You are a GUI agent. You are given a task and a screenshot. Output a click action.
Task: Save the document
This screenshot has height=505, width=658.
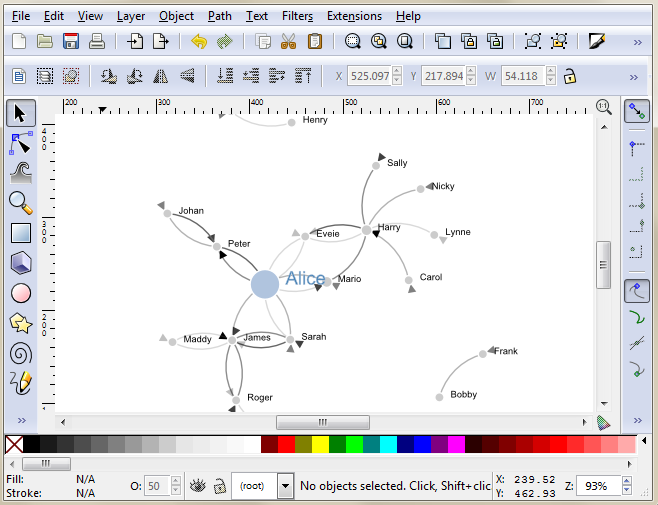point(70,42)
